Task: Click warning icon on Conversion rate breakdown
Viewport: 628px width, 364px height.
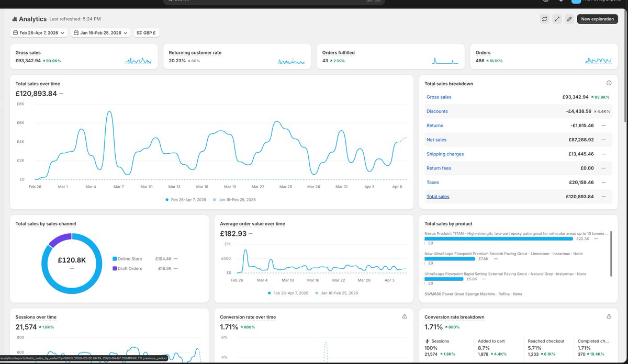Action: [609, 316]
